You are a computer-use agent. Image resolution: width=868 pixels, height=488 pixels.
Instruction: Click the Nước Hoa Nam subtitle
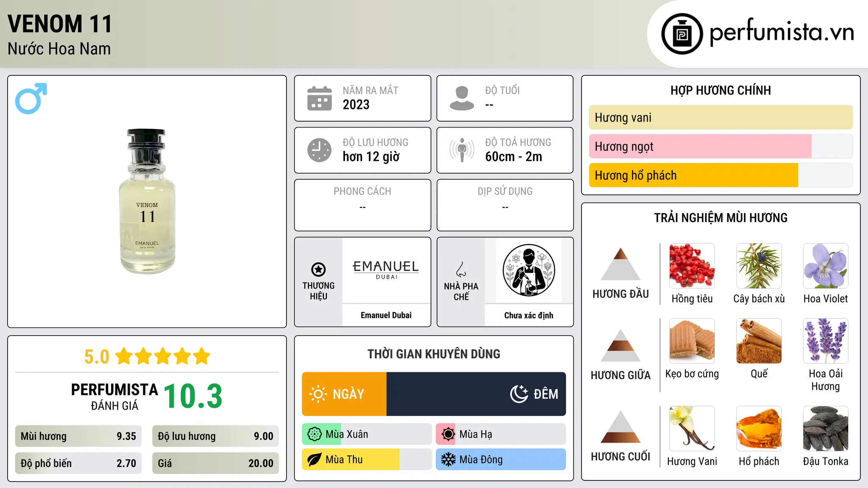click(59, 49)
